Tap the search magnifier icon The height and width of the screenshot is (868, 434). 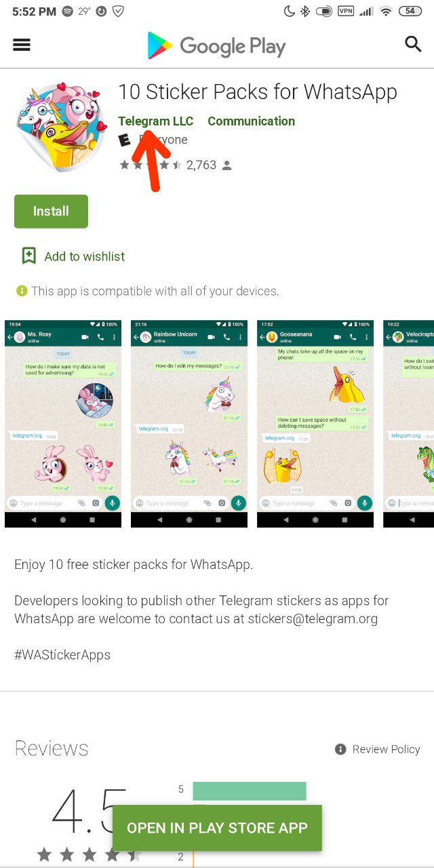(x=413, y=45)
